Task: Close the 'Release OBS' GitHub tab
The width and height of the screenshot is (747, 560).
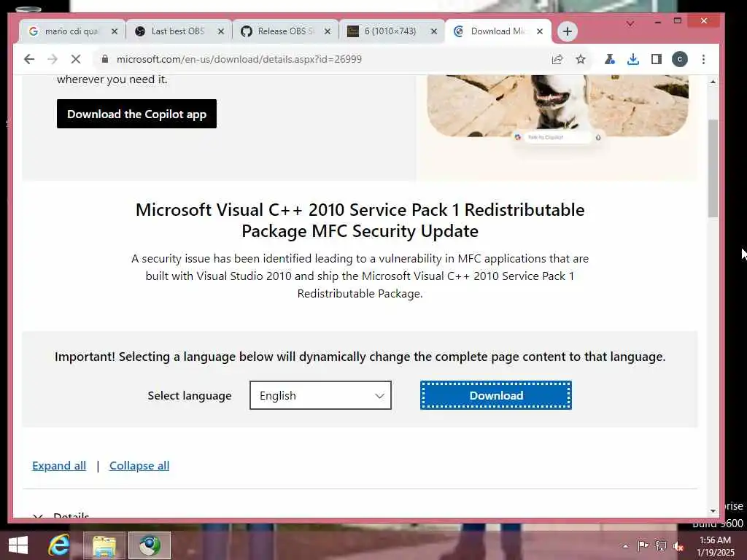Action: coord(328,31)
